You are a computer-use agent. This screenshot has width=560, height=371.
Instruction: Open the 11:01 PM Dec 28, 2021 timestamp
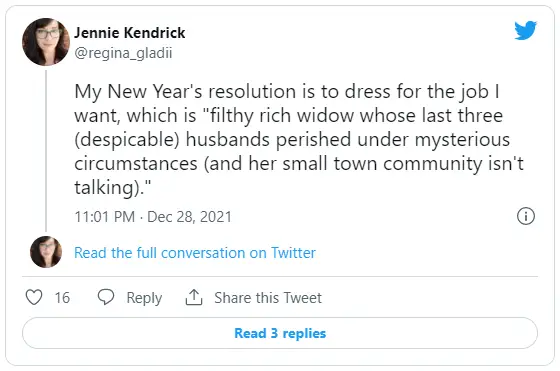click(x=153, y=217)
